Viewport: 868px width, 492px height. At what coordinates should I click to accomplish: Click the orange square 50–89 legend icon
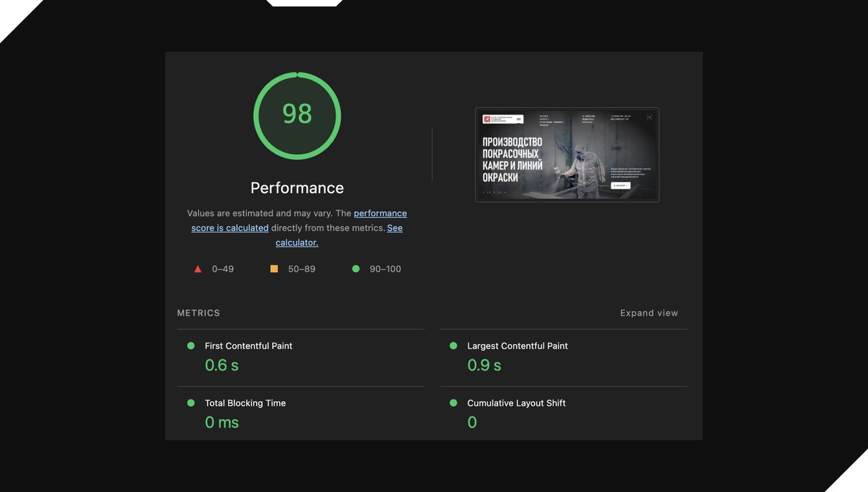pos(274,269)
